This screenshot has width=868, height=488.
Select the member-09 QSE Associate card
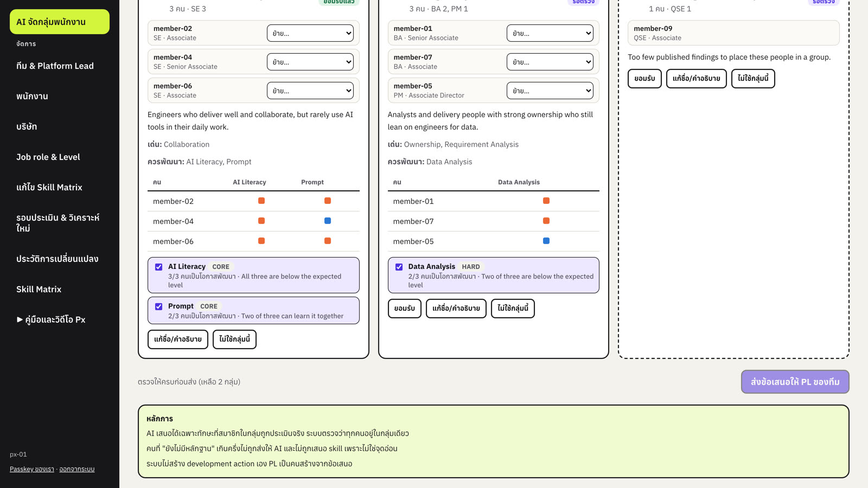click(x=733, y=33)
